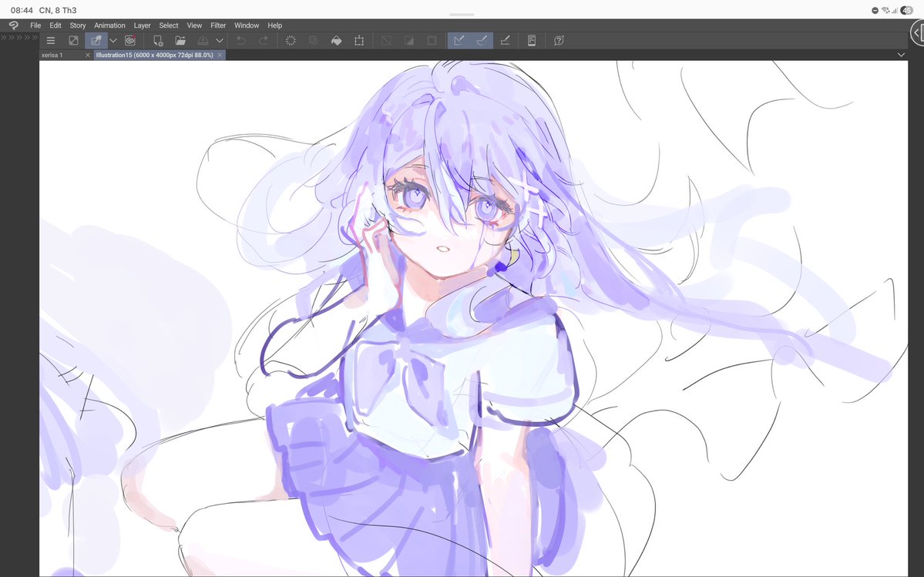
Task: Tap the 08:44 clock in status bar
Action: (22, 10)
